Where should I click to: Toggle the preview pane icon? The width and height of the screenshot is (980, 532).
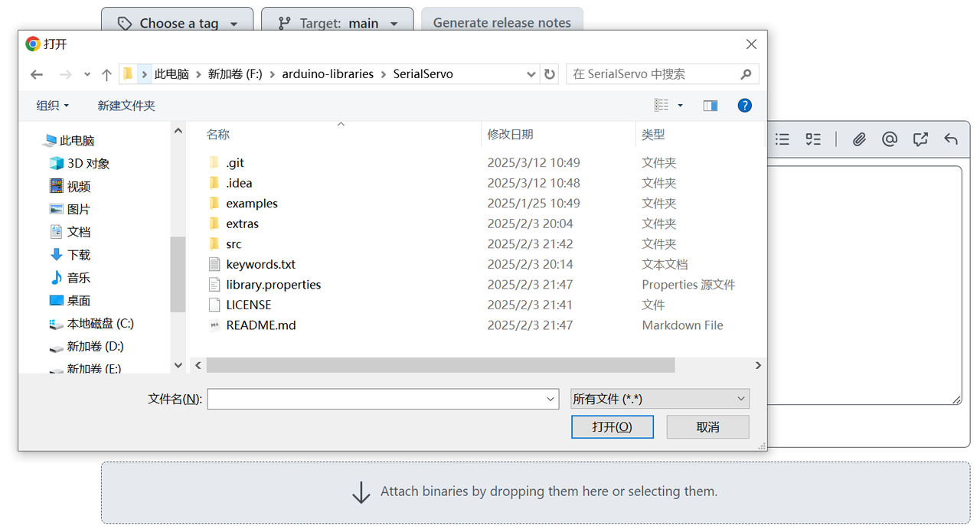(x=710, y=106)
